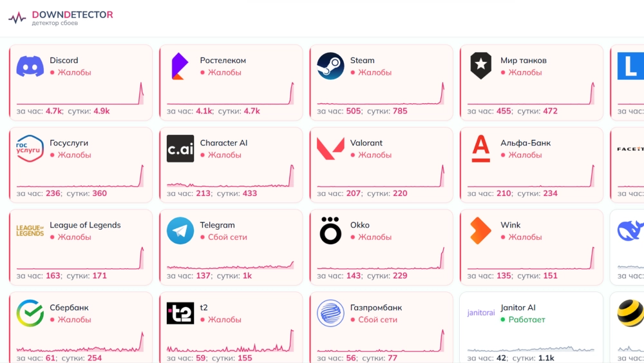Open the Okko logo icon
Image resolution: width=644 pixels, height=363 pixels.
pos(330,231)
